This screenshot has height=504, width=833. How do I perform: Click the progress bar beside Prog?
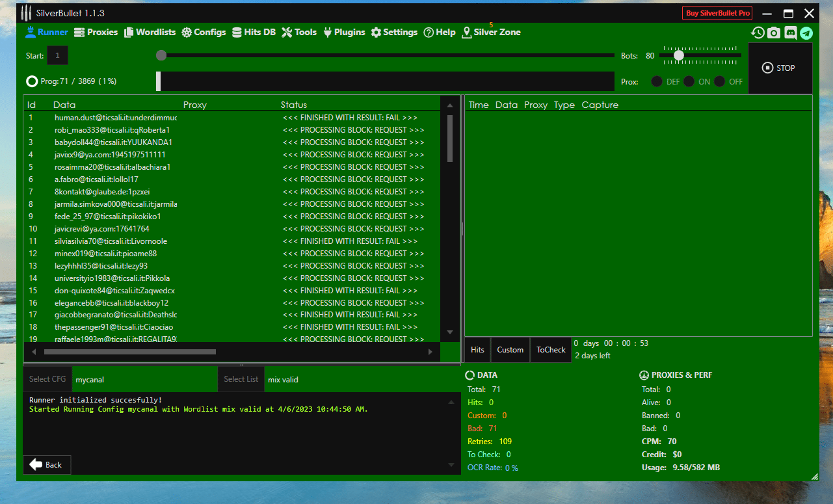(x=385, y=81)
